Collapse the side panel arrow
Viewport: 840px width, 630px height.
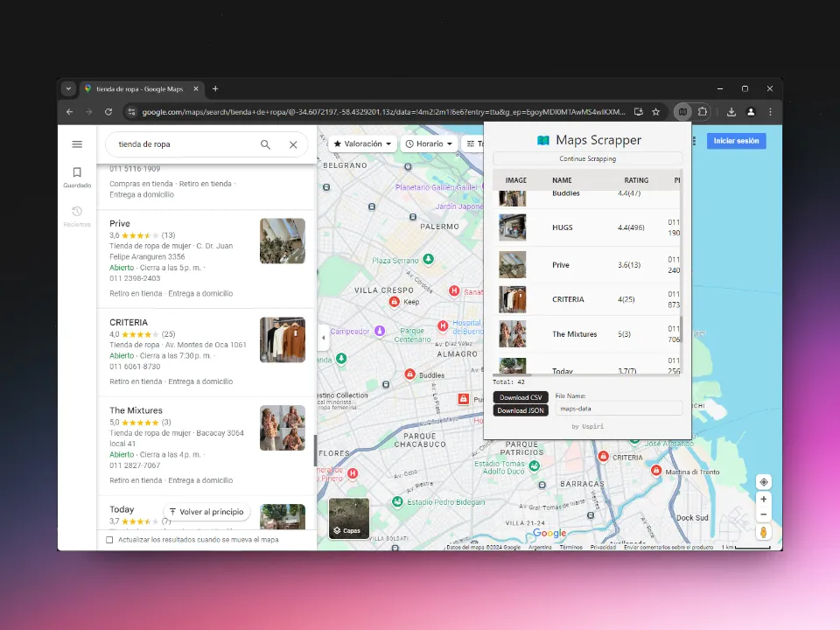(323, 338)
